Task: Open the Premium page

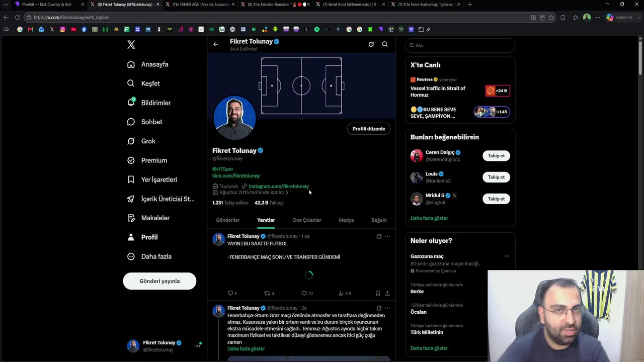Action: tap(147, 160)
